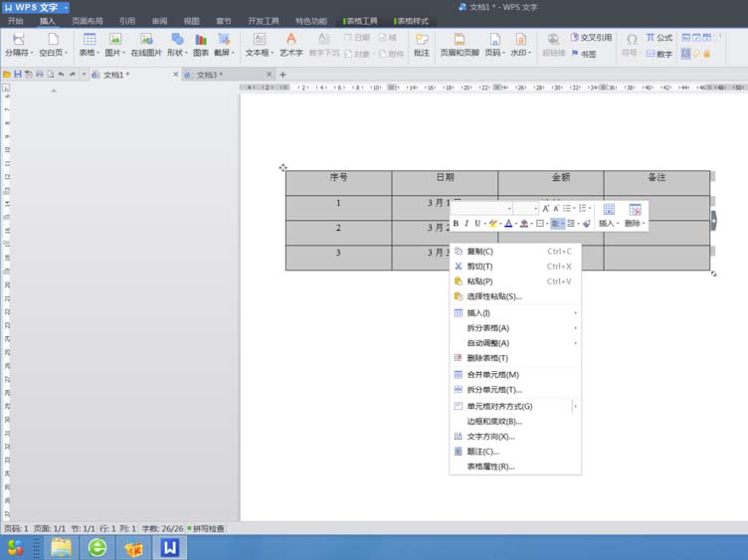Open Internet Explorer from the taskbar
Viewport: 748px width, 560px height.
[97, 548]
